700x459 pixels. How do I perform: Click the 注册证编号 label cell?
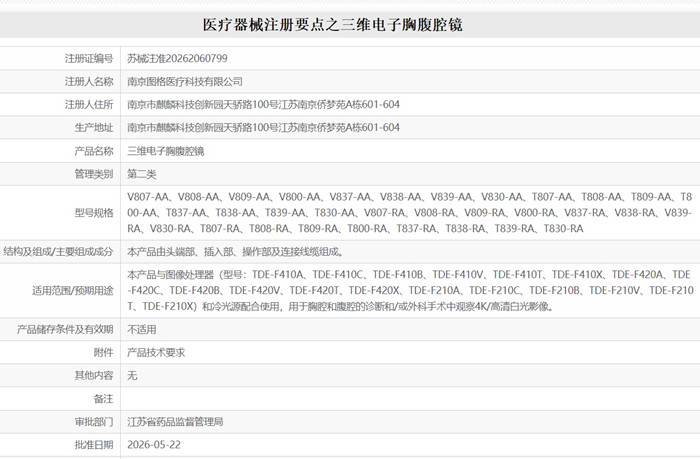89,58
